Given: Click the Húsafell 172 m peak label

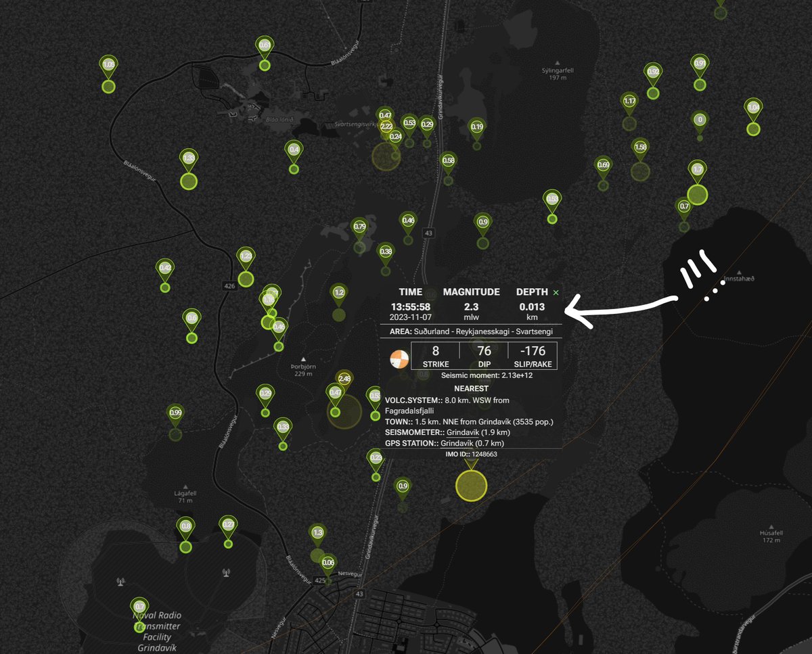Looking at the screenshot, I should [771, 536].
